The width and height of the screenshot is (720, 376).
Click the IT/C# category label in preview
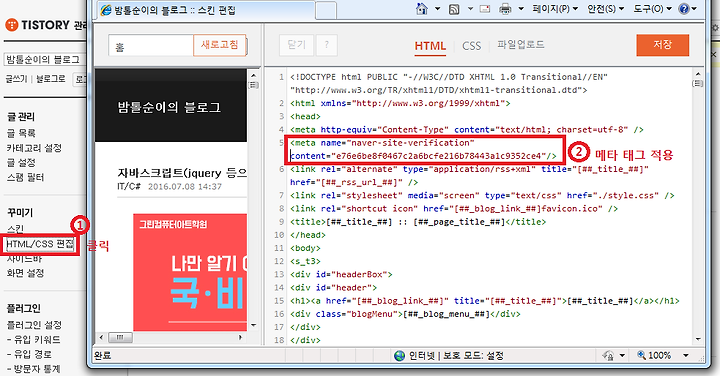pyautogui.click(x=129, y=186)
